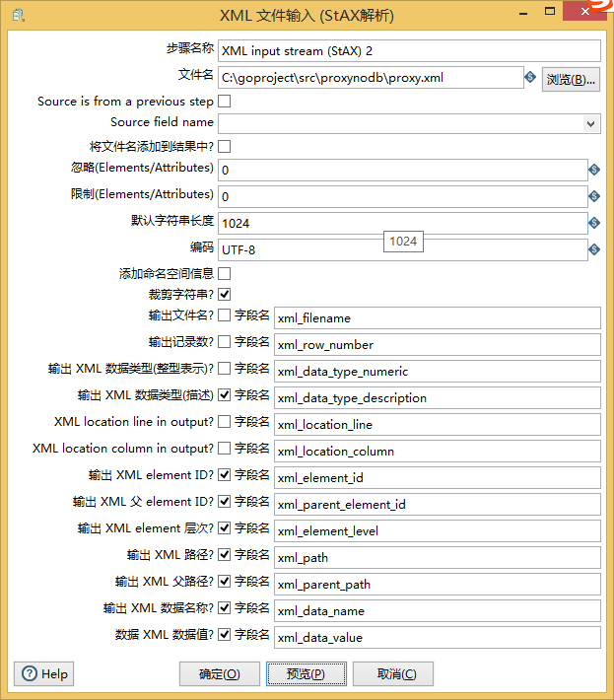Untick the 输出 XML 父 element ID? checkbox

coord(225,502)
